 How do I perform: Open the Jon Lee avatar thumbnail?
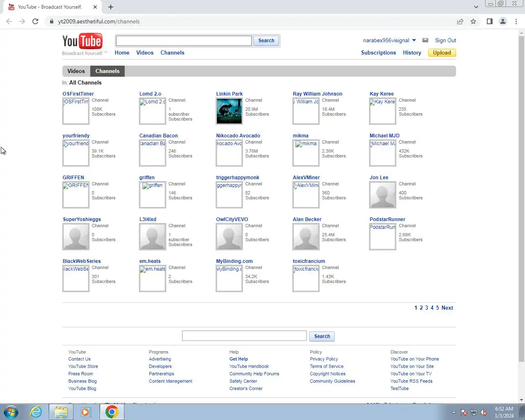[x=383, y=195]
